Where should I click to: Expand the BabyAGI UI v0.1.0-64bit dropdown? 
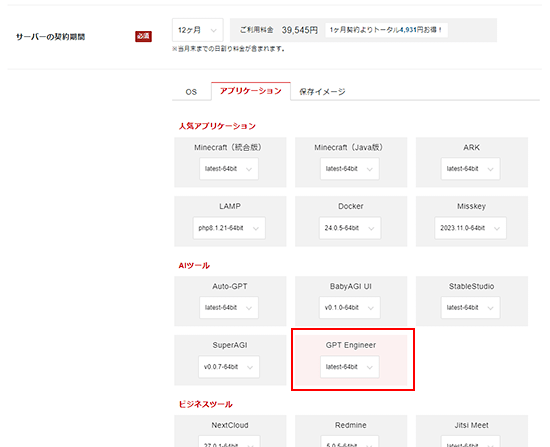[x=349, y=308]
